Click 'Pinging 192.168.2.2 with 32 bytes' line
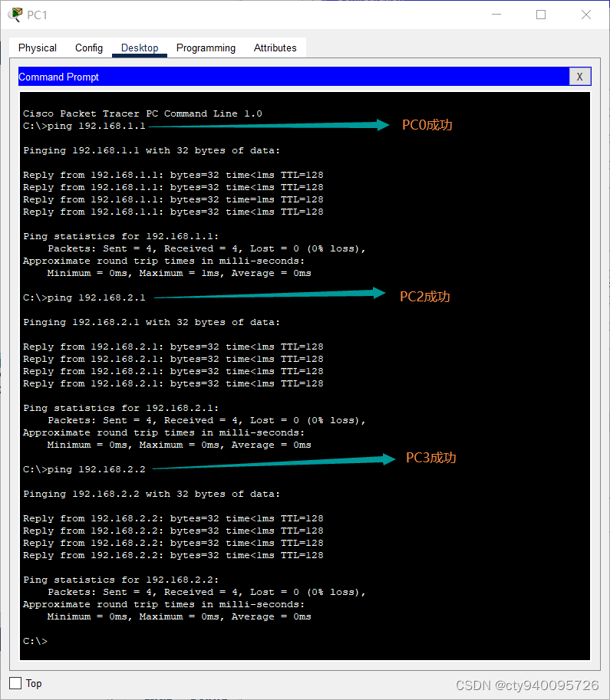The height and width of the screenshot is (700, 610). pyautogui.click(x=151, y=495)
